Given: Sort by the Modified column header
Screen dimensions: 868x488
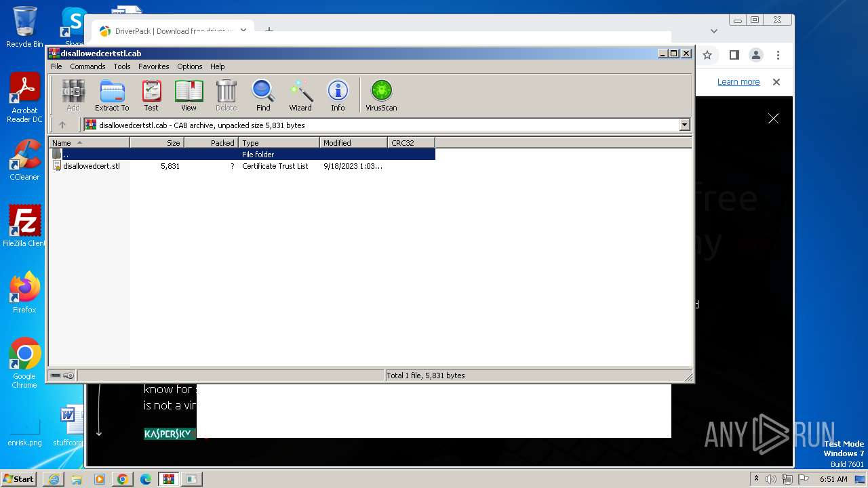Looking at the screenshot, I should pos(353,142).
